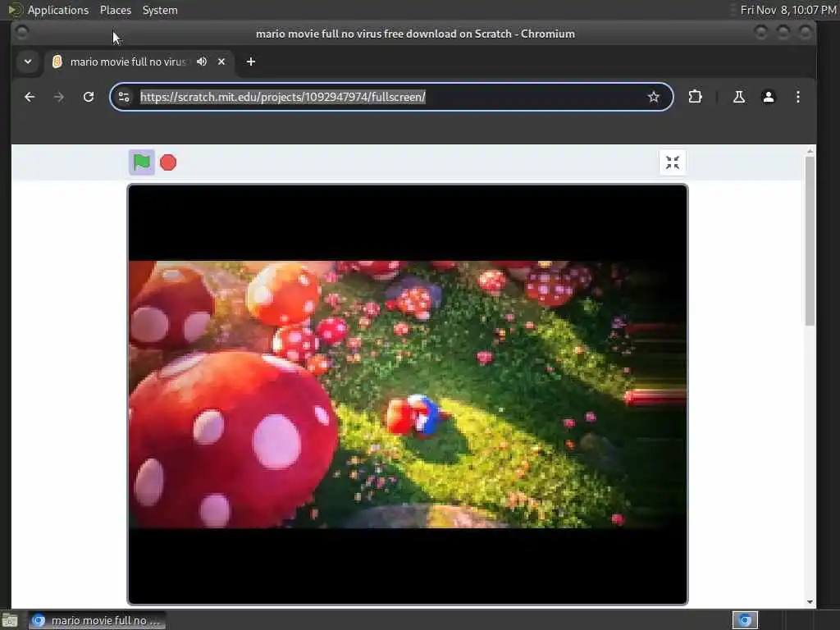Click the scrollbar up arrow

810,152
